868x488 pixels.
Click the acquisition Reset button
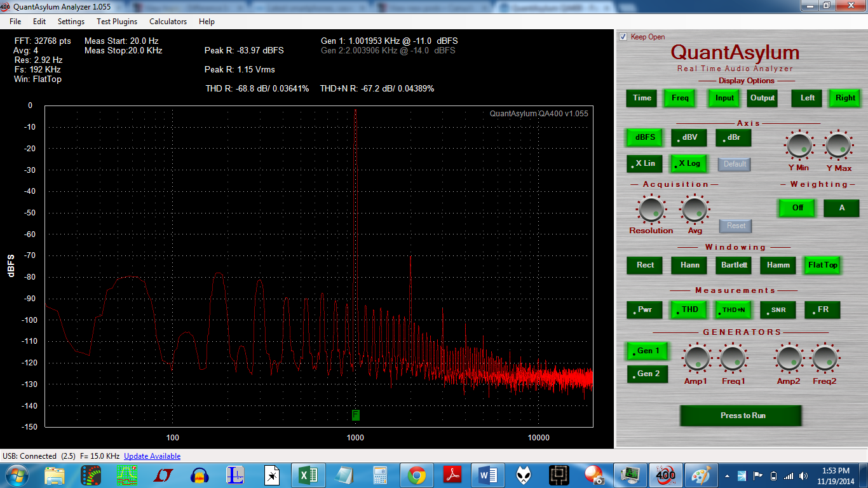coord(736,226)
